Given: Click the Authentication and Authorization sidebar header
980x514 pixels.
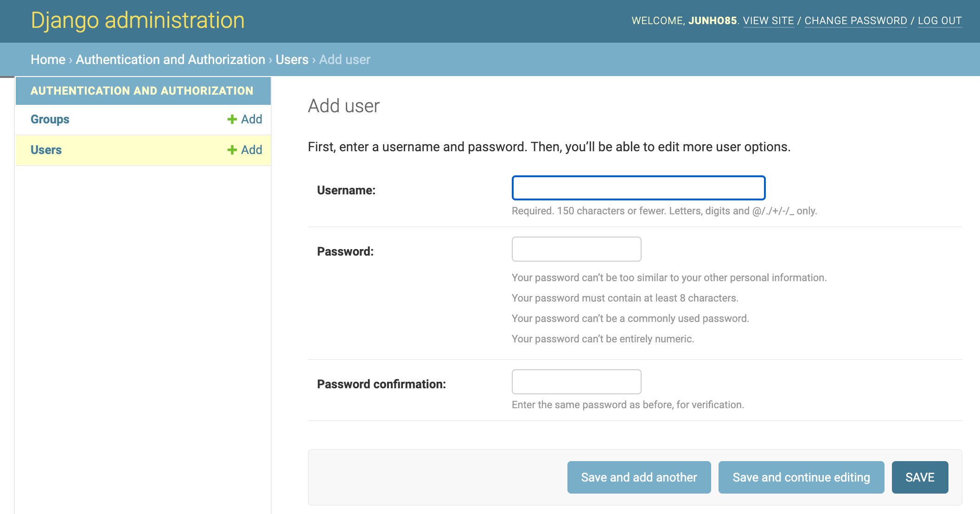Looking at the screenshot, I should (142, 91).
